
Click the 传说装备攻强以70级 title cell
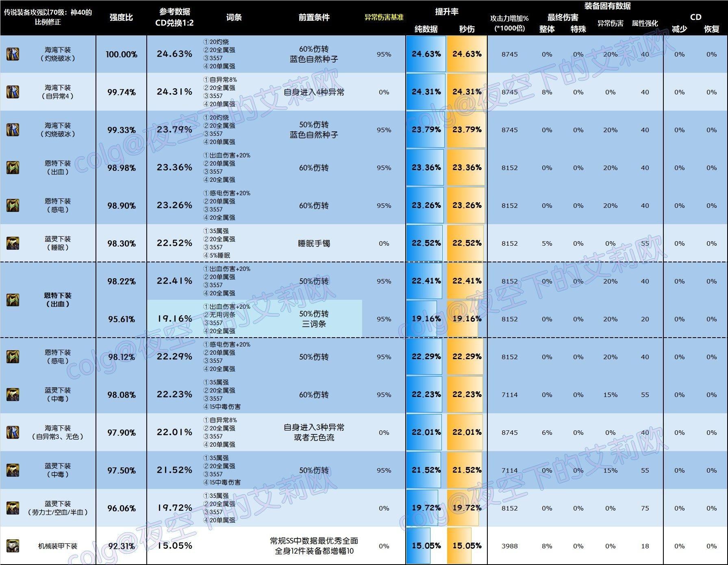click(48, 17)
